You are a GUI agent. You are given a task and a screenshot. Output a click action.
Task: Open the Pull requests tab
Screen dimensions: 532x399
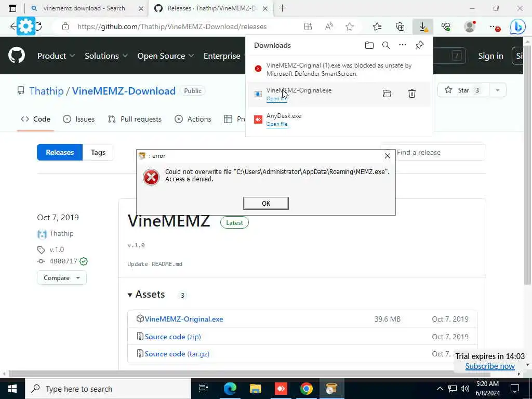[135, 119]
